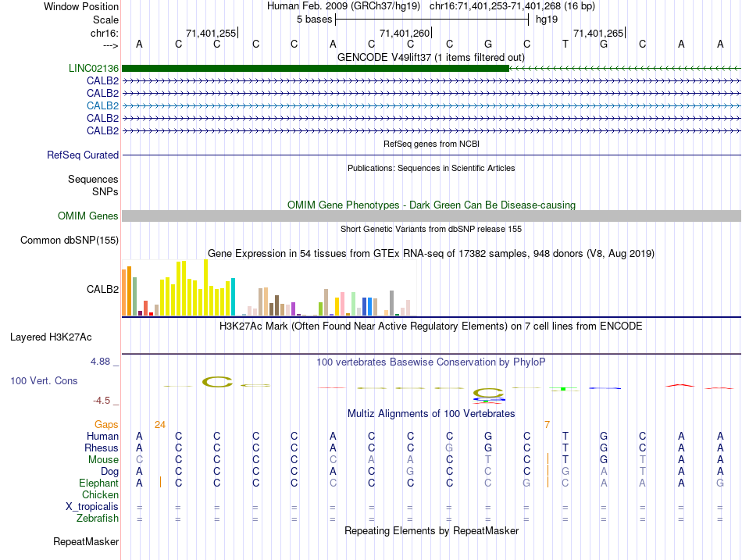
Task: Click the RepeatMasker track label
Action: click(86, 541)
